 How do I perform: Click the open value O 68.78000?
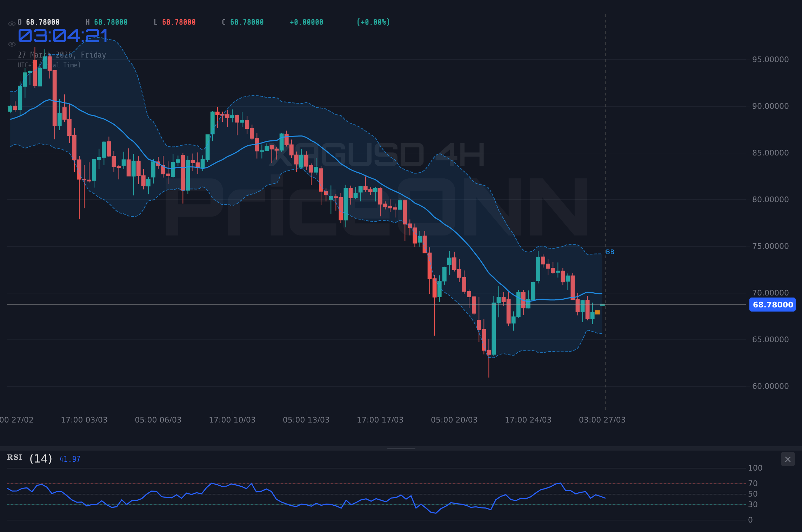(38, 21)
